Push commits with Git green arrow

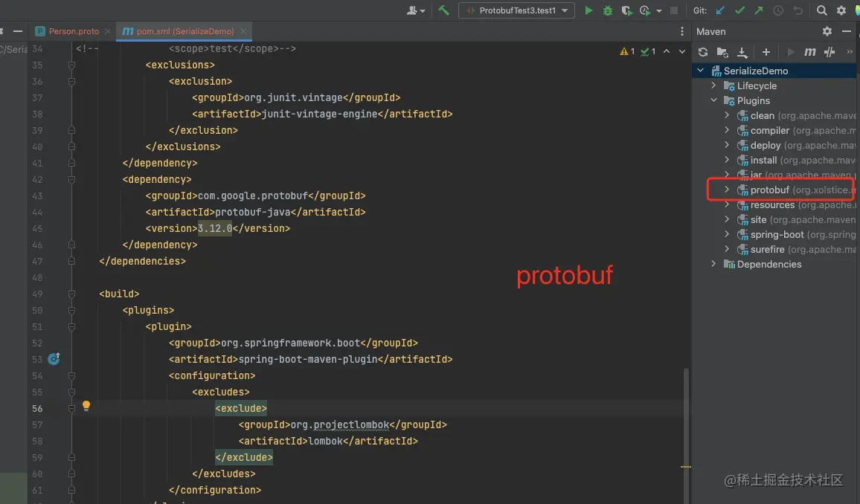tap(759, 10)
